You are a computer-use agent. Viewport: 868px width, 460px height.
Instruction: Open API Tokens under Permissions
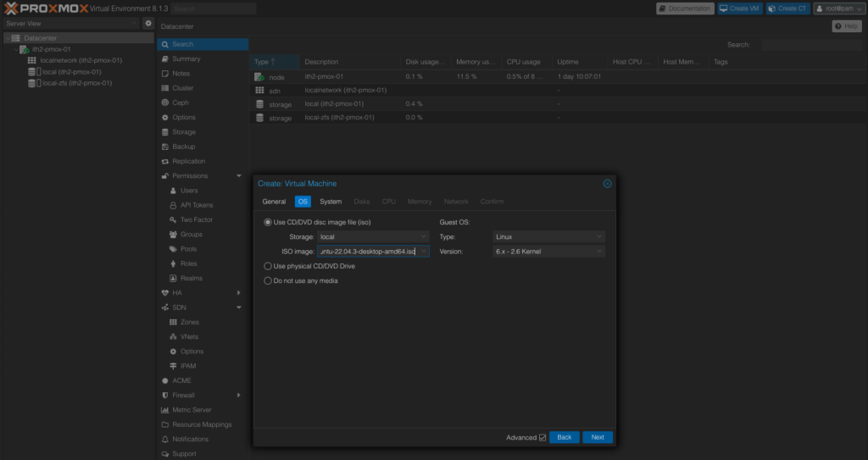(x=203, y=205)
